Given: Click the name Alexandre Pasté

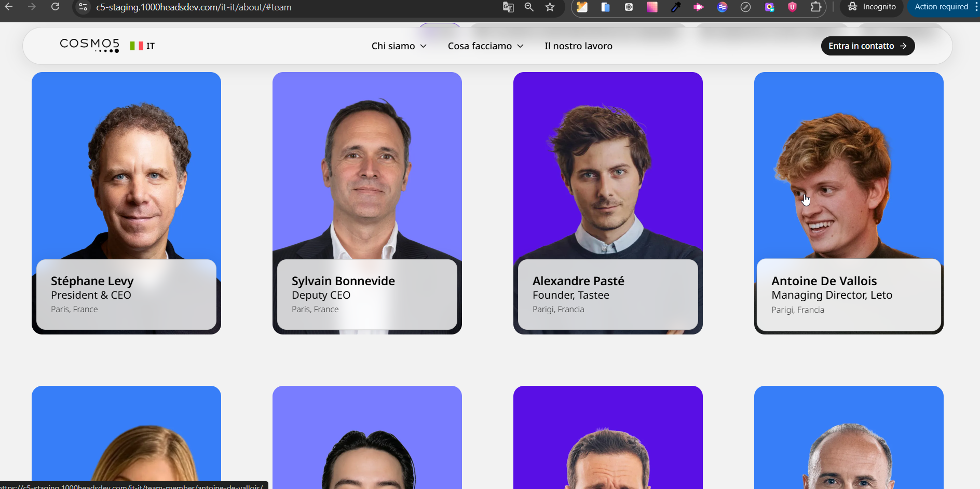Looking at the screenshot, I should [578, 281].
